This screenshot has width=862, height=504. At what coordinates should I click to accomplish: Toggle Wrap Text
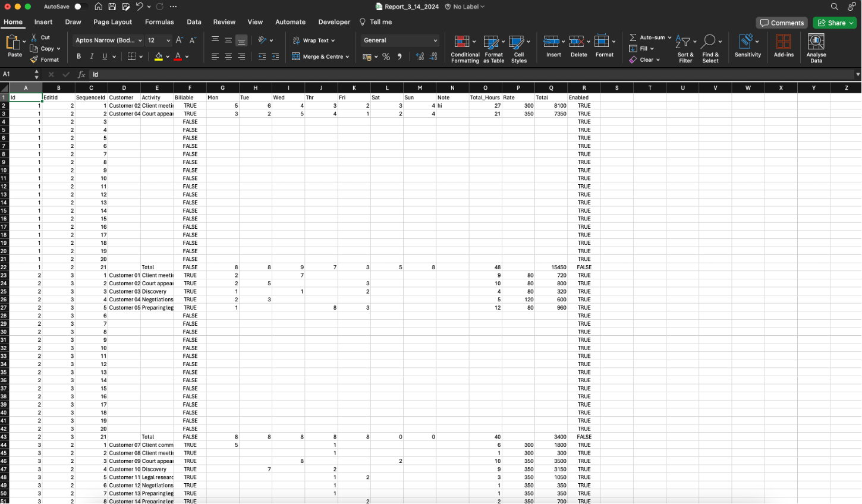point(314,40)
